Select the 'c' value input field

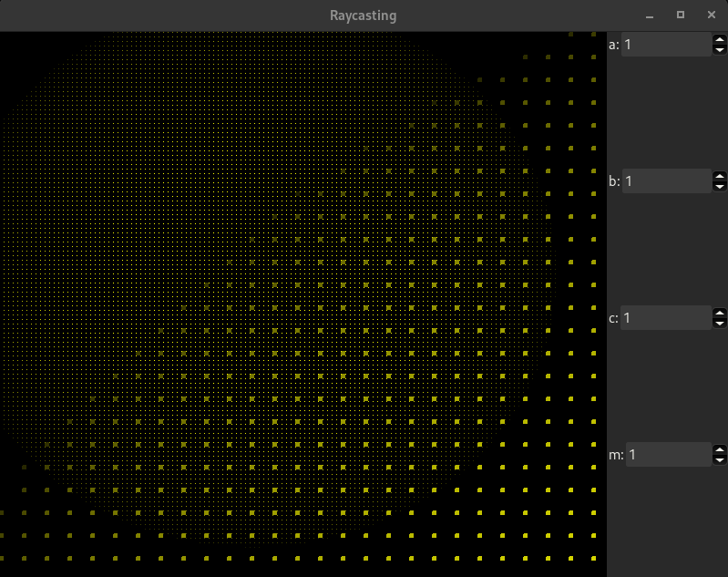[666, 318]
